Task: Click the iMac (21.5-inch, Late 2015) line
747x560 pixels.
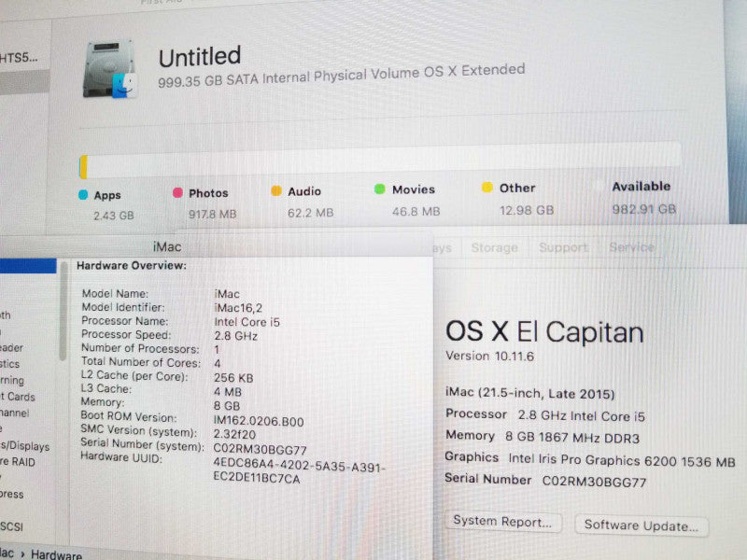Action: point(529,393)
